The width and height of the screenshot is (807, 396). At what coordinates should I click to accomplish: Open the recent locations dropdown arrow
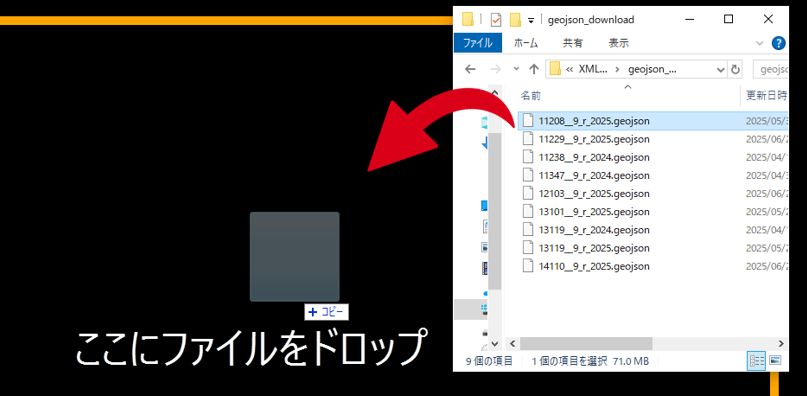click(x=516, y=69)
